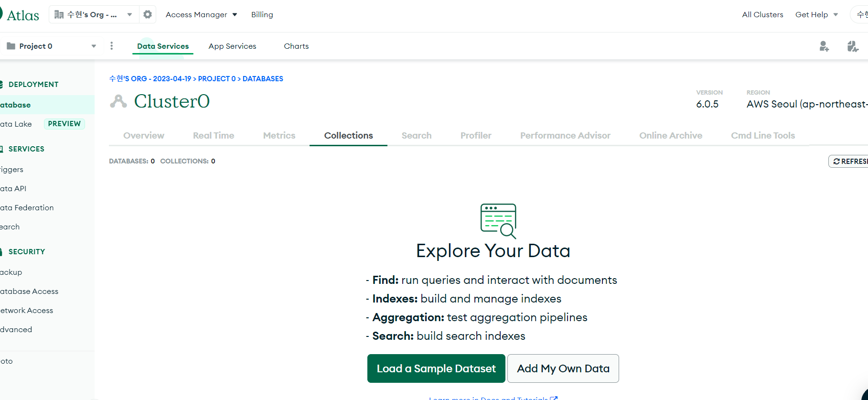
Task: Open the project options three-dot menu
Action: tap(111, 46)
